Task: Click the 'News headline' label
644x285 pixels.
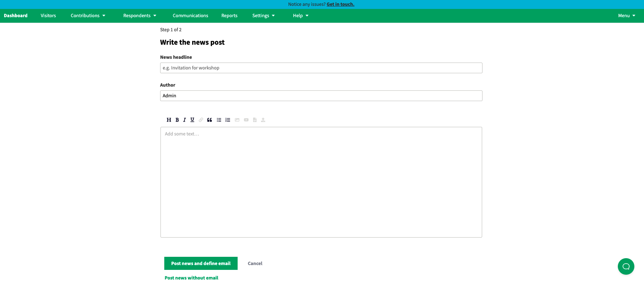Action: [x=176, y=57]
